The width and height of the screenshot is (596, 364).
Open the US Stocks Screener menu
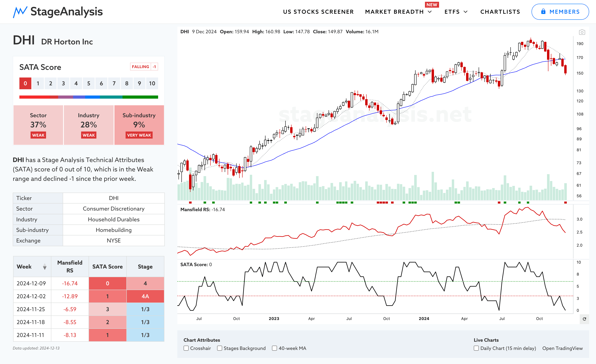(x=318, y=12)
